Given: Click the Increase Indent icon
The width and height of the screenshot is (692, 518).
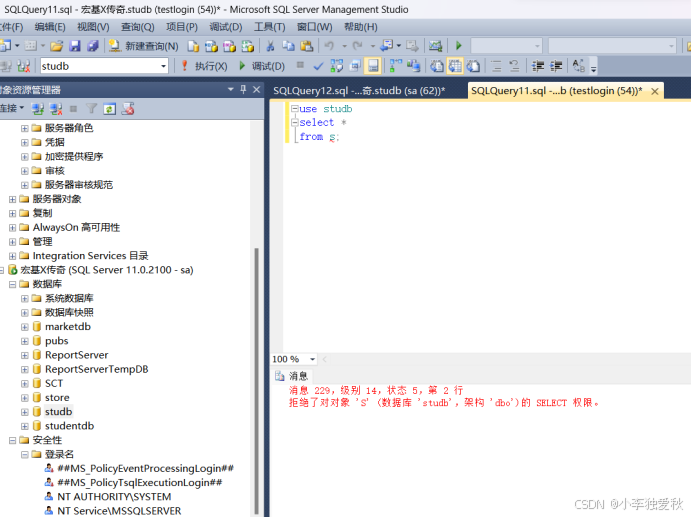Looking at the screenshot, I should click(556, 66).
